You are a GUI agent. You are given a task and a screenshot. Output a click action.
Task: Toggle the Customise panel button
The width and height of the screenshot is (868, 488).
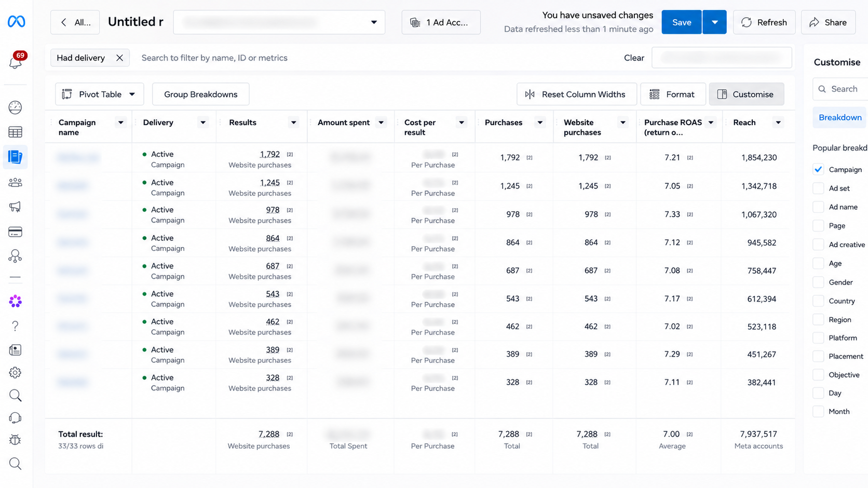(746, 94)
